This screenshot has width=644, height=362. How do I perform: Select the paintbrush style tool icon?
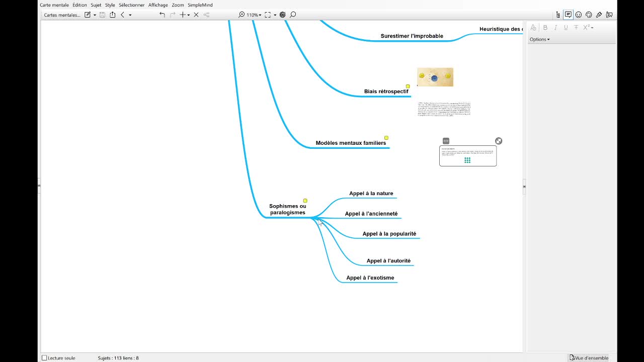point(599,15)
